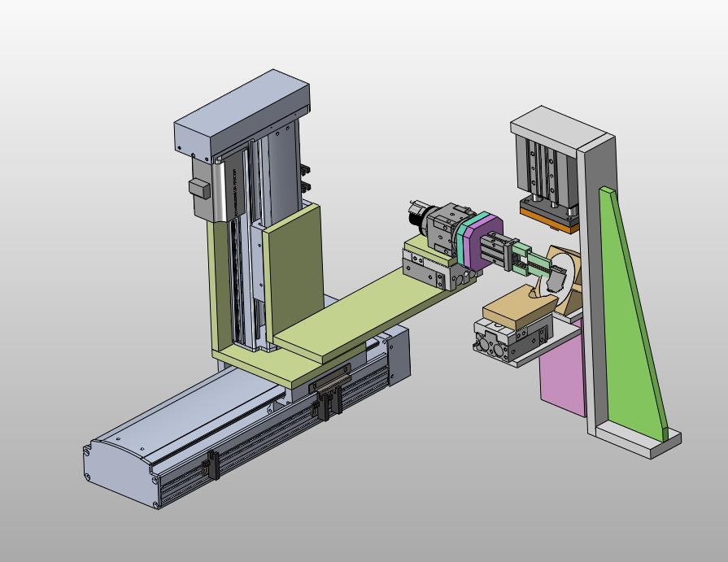Select small gray box on vertical actuator side
Viewport: 728px width, 562px height.
199,189
